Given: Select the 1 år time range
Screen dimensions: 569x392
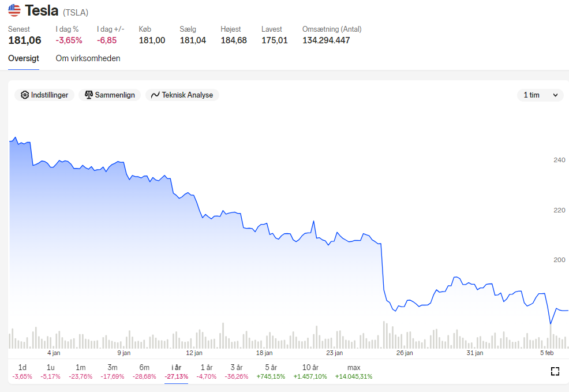Looking at the screenshot, I should pos(207,372).
